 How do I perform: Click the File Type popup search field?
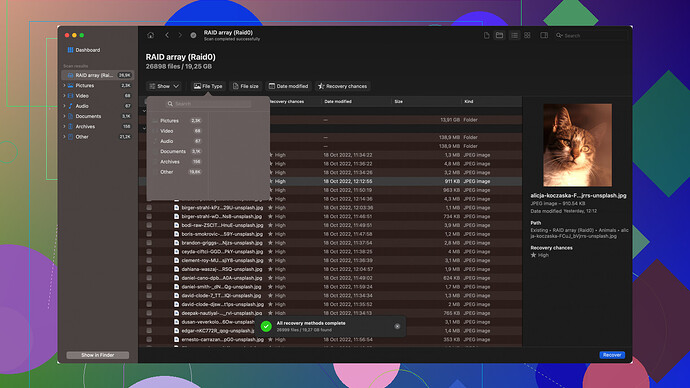tap(208, 104)
